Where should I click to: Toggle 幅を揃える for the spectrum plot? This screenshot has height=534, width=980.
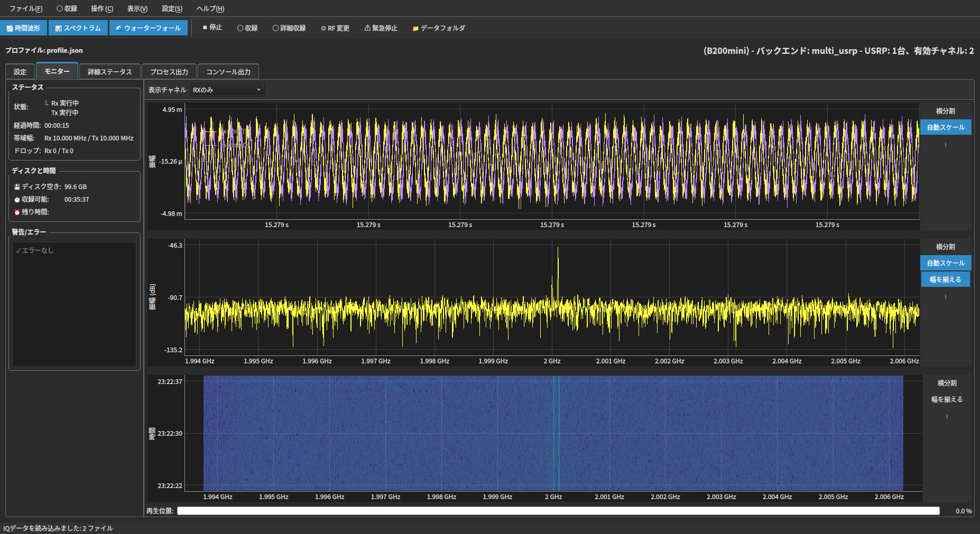pyautogui.click(x=946, y=279)
